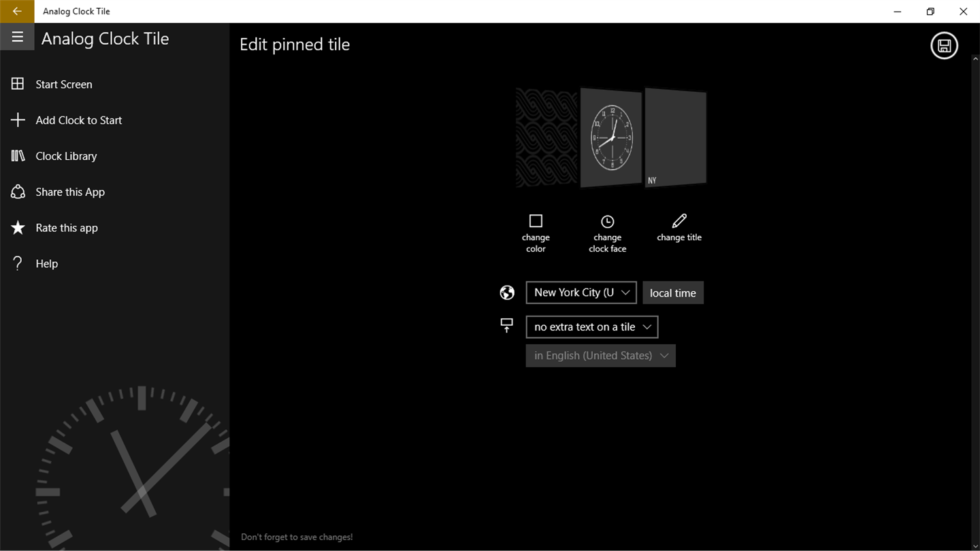The image size is (980, 551).
Task: Open the Start Screen section
Action: 114,84
